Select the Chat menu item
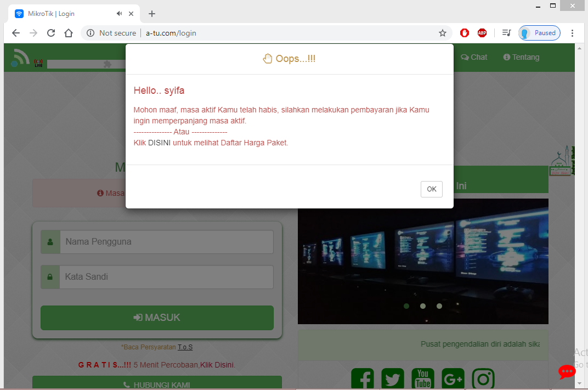Screen dimensions: 588x390 473,57
